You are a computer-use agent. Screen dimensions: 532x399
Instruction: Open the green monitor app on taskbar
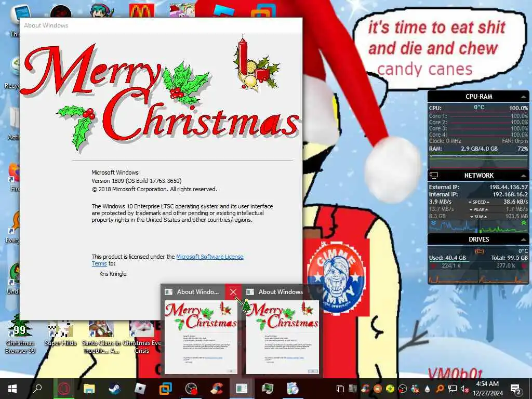pyautogui.click(x=268, y=389)
